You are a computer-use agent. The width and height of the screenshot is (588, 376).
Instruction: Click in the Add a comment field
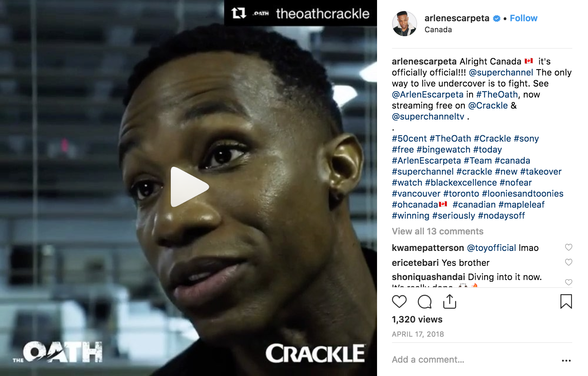[x=472, y=359]
